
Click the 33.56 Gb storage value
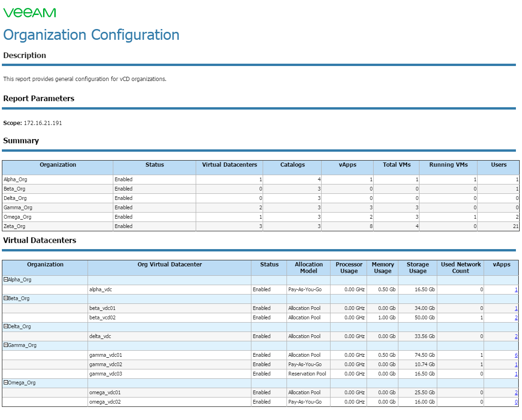425,336
